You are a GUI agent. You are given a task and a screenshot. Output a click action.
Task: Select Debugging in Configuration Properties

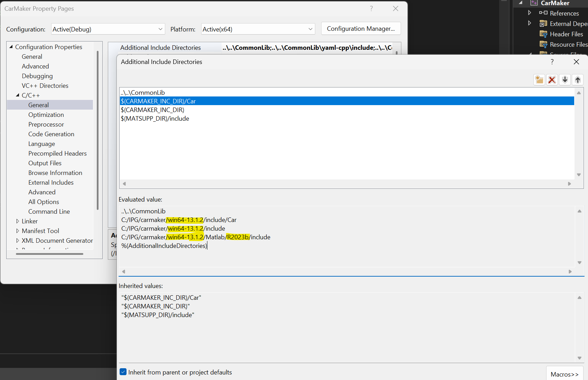(x=37, y=76)
